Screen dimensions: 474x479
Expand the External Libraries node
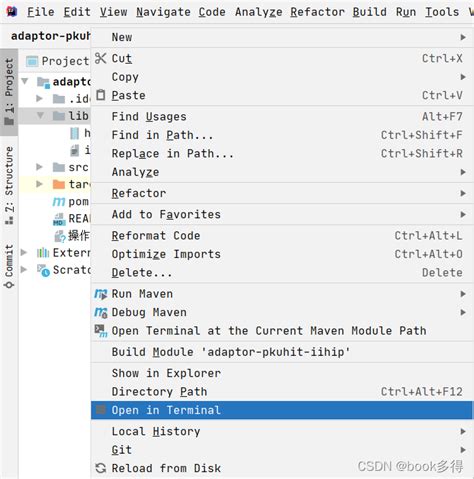[24, 252]
